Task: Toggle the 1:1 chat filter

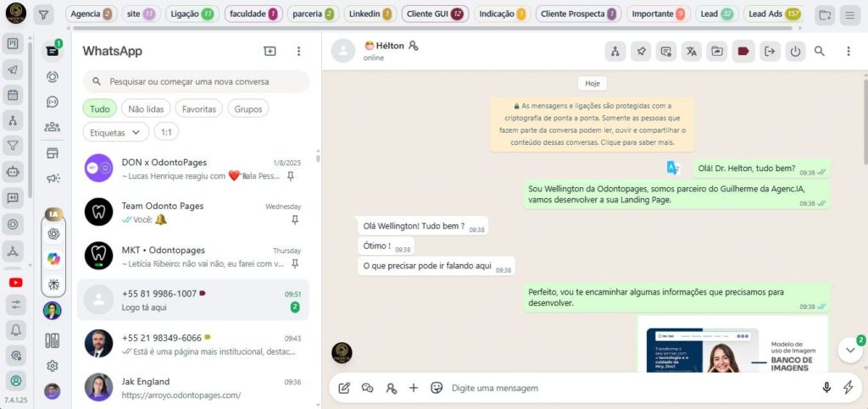Action: pyautogui.click(x=166, y=132)
